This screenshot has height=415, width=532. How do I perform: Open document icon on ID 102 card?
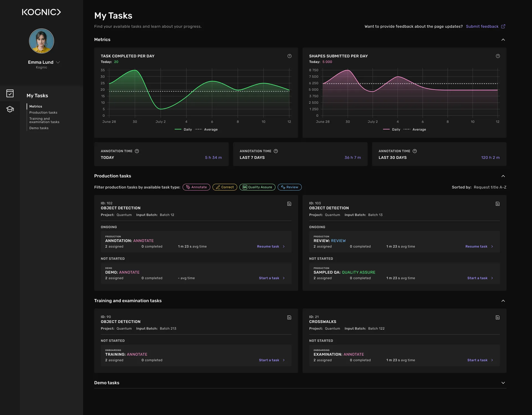click(289, 204)
